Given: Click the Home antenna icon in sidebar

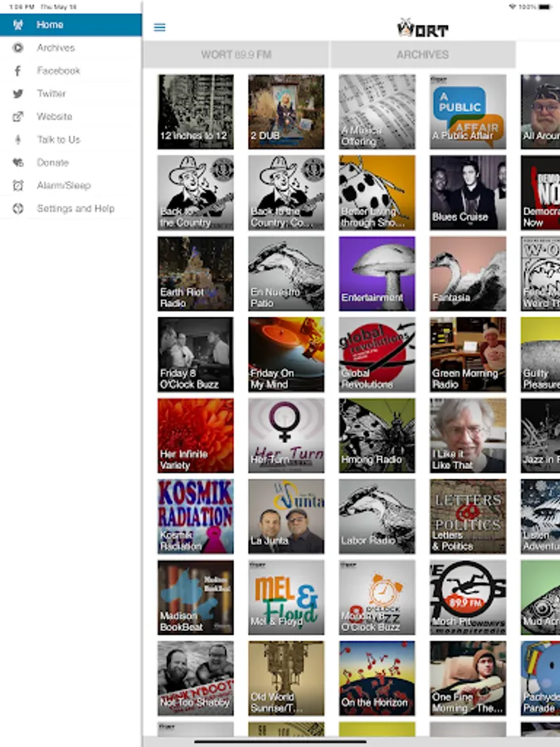Looking at the screenshot, I should (x=18, y=25).
